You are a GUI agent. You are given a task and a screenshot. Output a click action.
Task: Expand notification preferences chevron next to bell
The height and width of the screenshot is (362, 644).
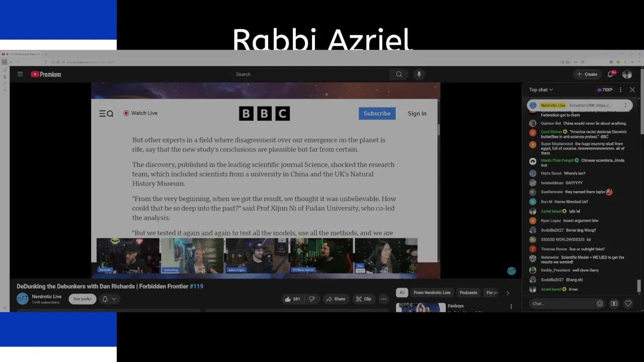pos(114,299)
